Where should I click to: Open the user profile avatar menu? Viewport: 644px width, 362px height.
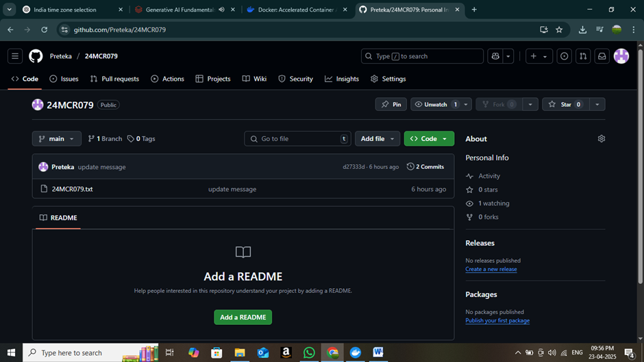[x=621, y=56]
